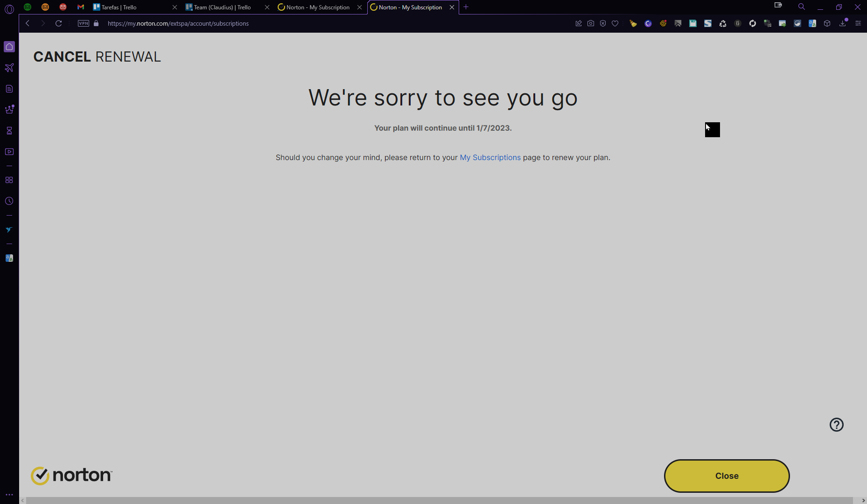Click the translate extension icon in toolbar
The image size is (867, 504).
point(812,23)
